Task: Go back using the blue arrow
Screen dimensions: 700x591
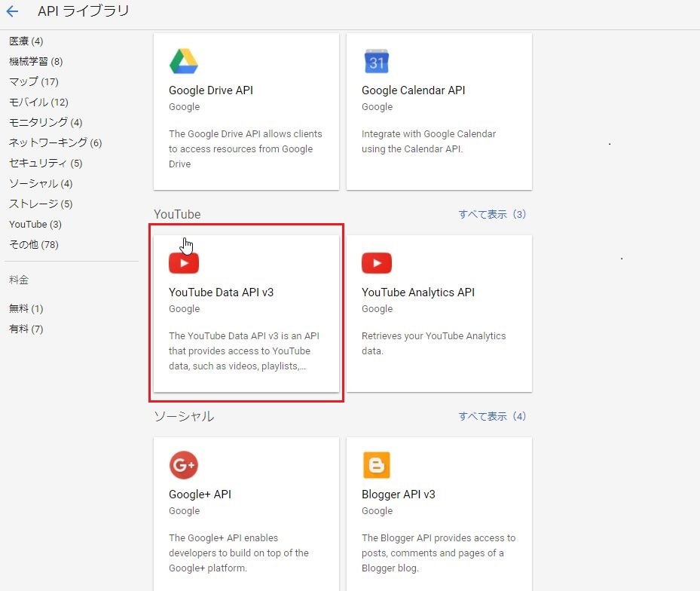Action: [x=12, y=11]
